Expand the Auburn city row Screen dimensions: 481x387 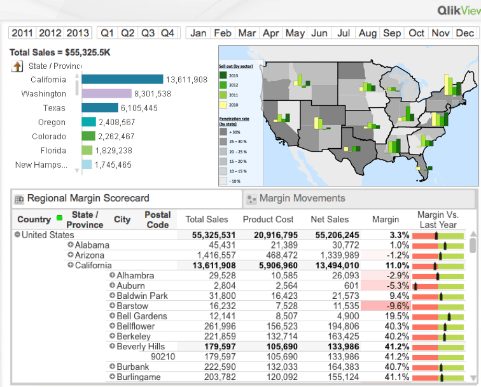coord(112,285)
